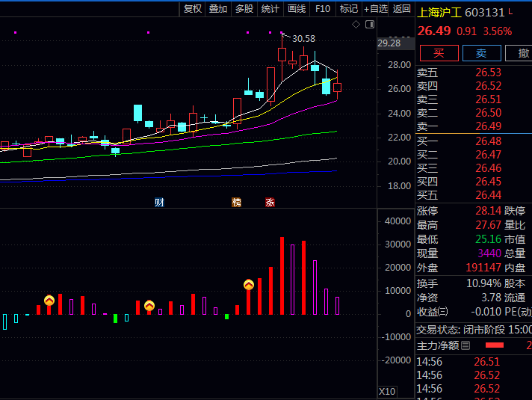Toggle the chart panel layout icon
This screenshot has height=400, width=532.
coord(370,25)
